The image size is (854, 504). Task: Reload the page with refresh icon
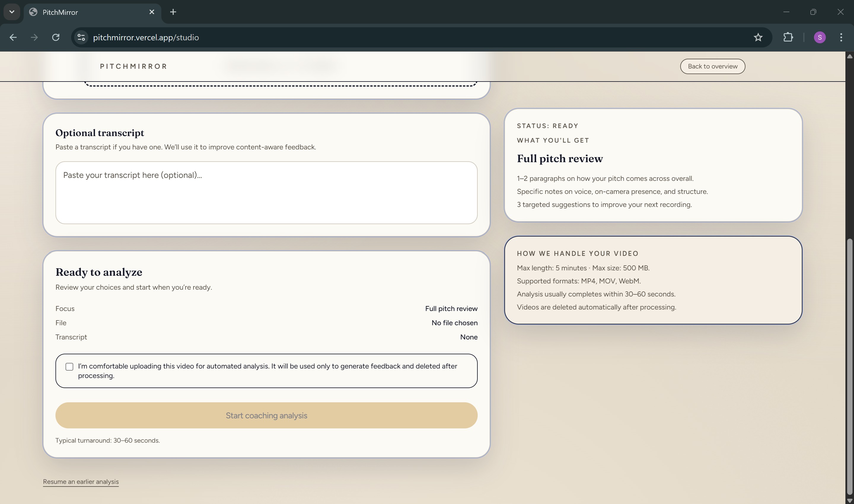point(56,37)
